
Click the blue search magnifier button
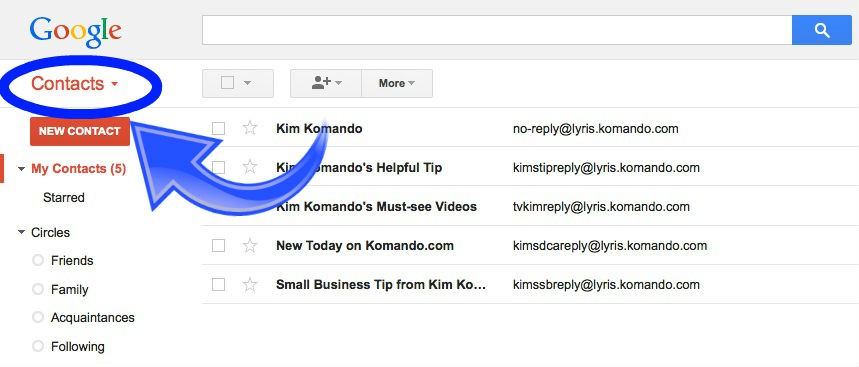click(x=822, y=30)
